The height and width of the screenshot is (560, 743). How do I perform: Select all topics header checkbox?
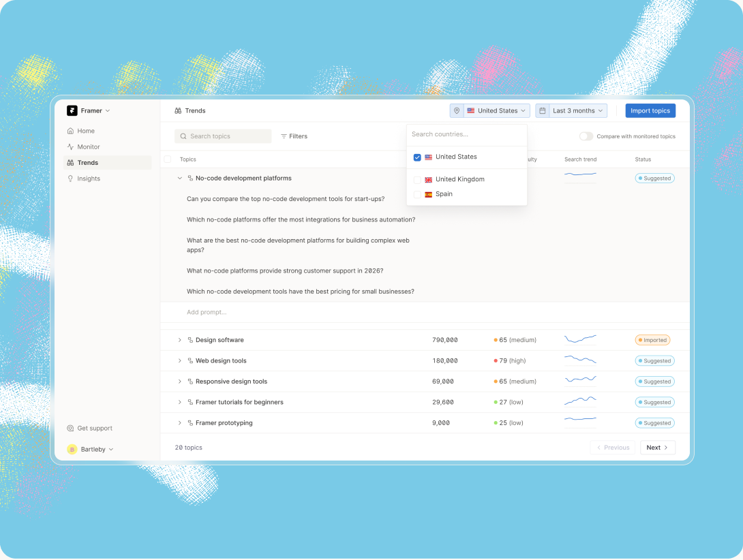coord(167,159)
